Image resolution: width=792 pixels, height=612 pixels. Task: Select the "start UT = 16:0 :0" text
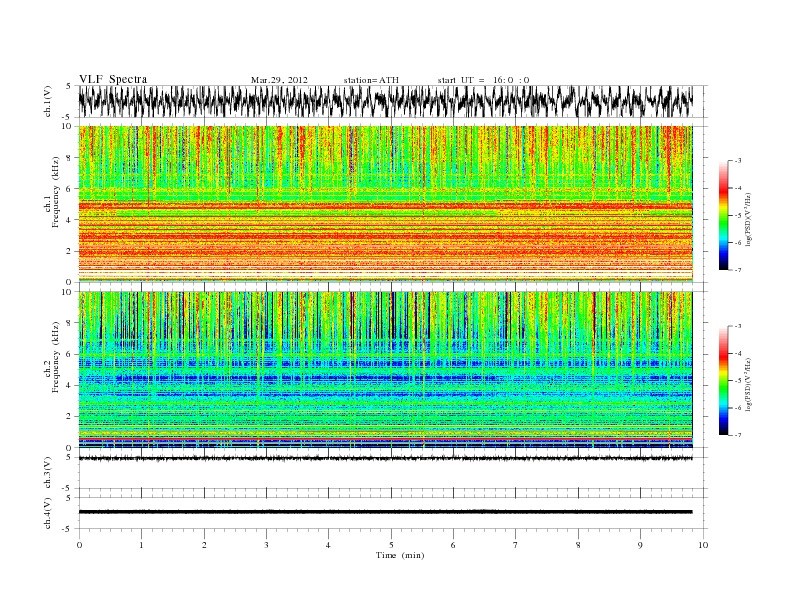point(483,80)
